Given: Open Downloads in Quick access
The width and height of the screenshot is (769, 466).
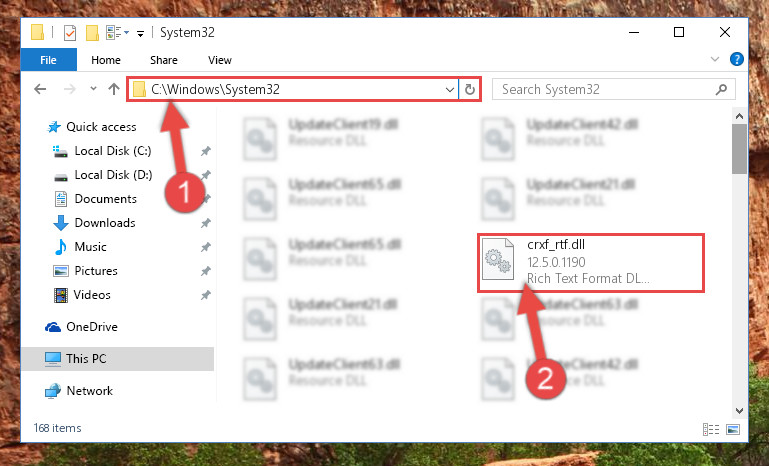Looking at the screenshot, I should 105,223.
